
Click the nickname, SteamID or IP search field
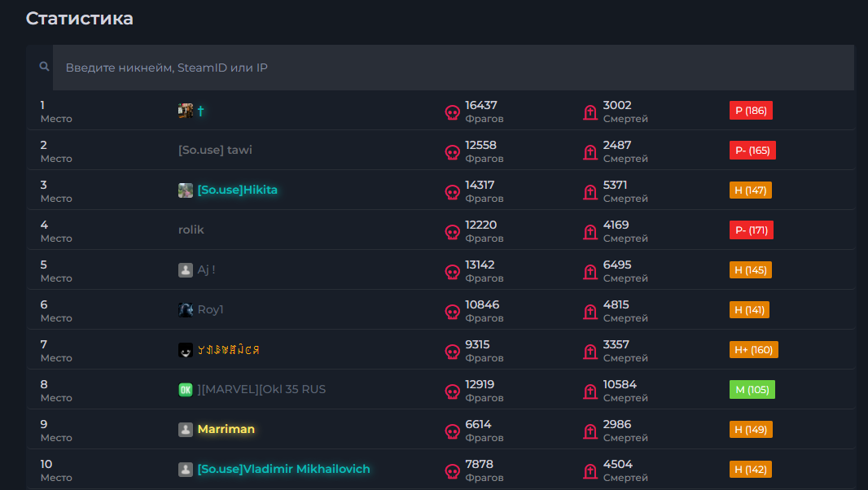453,68
